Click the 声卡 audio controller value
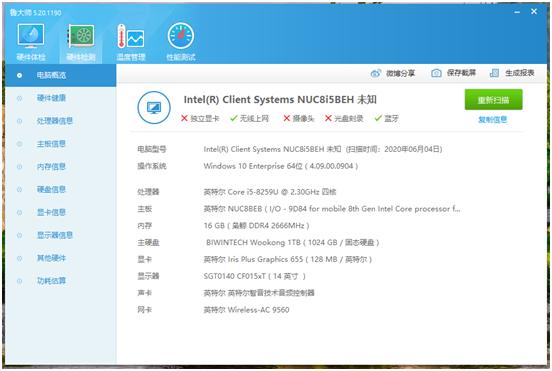Screen dimensions: 552x371 coord(259,293)
